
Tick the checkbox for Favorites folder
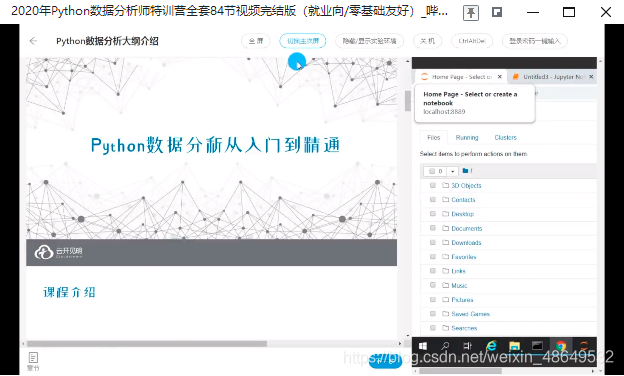coord(433,257)
